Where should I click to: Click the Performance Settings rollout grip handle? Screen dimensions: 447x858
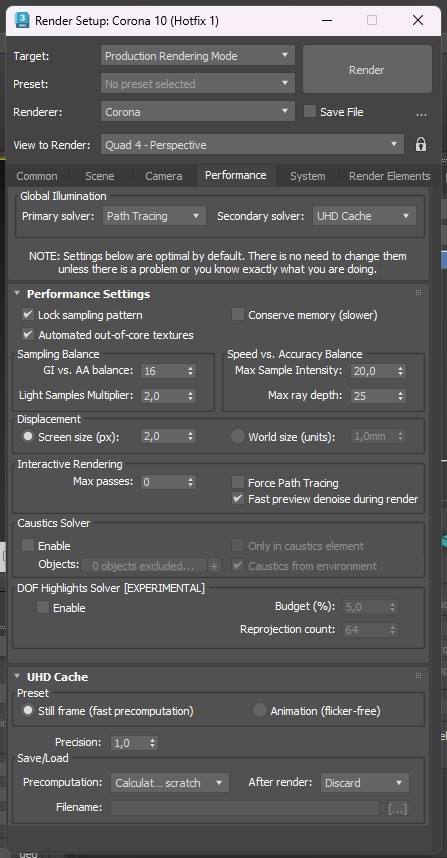419,293
